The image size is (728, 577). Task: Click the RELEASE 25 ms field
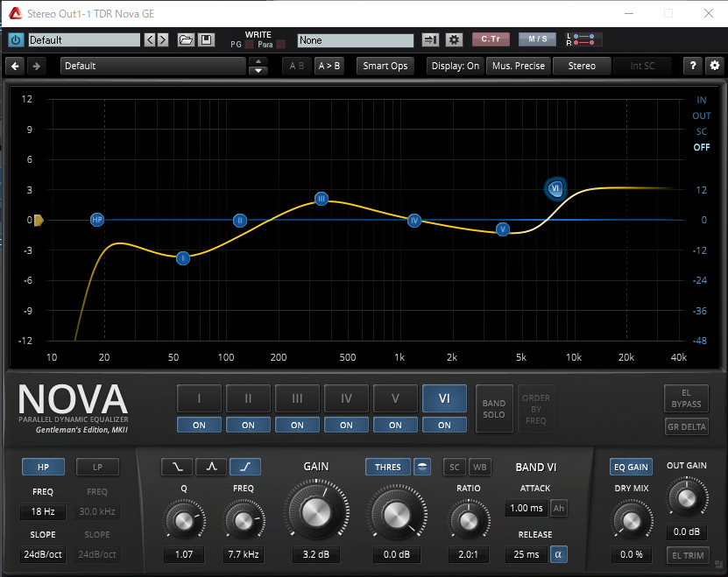(527, 554)
